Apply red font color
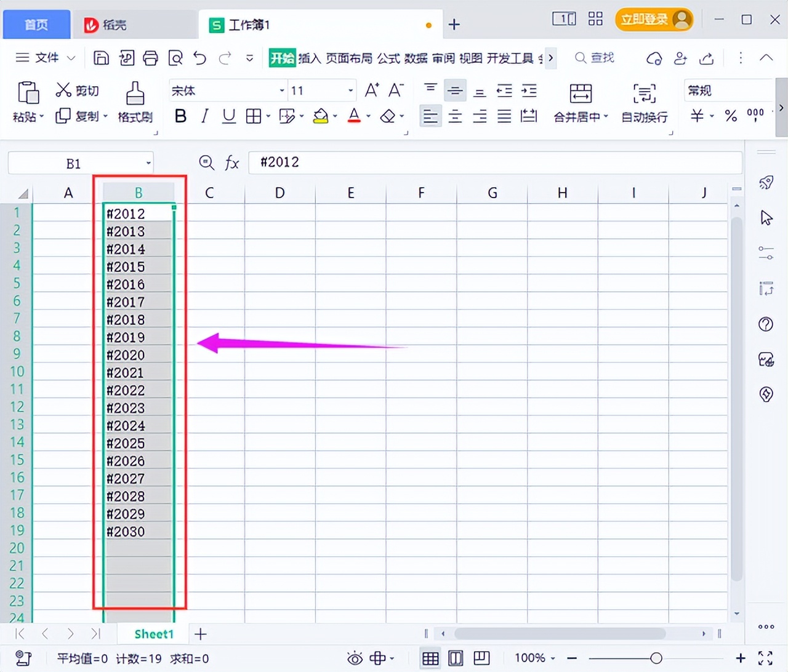The width and height of the screenshot is (788, 672). tap(354, 116)
